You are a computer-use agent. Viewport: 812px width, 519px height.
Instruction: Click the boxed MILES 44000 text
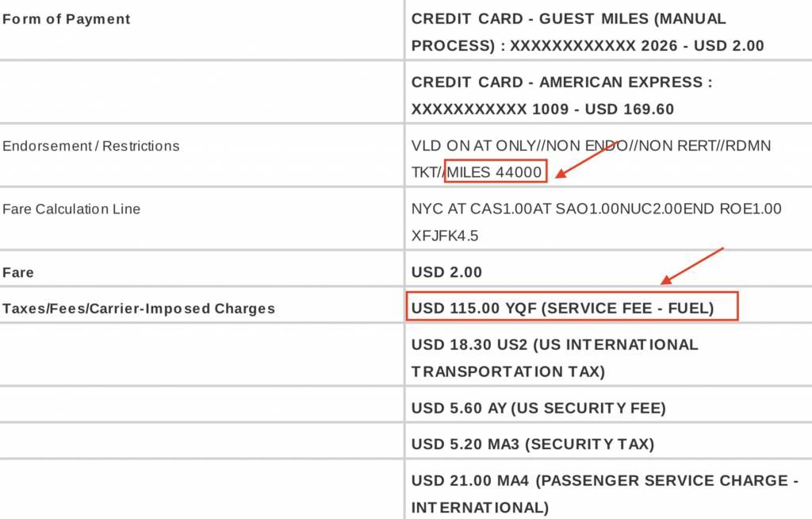point(496,171)
